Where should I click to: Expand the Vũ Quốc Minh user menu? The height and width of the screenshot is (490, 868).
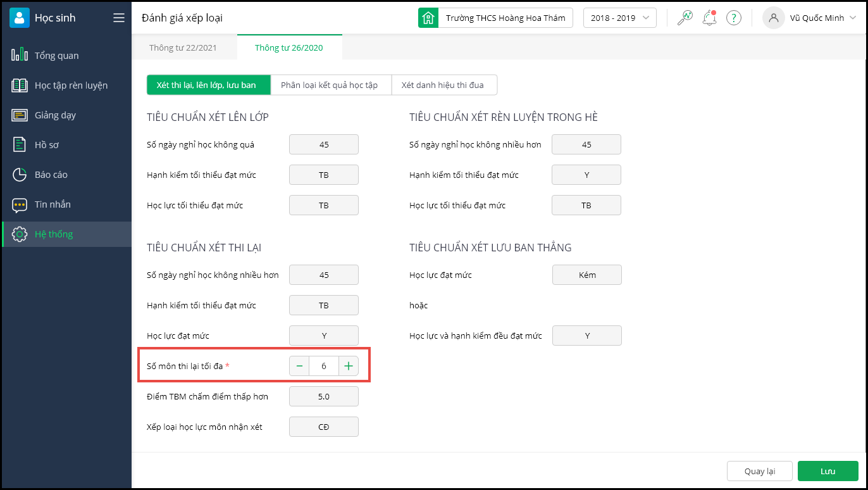click(810, 18)
